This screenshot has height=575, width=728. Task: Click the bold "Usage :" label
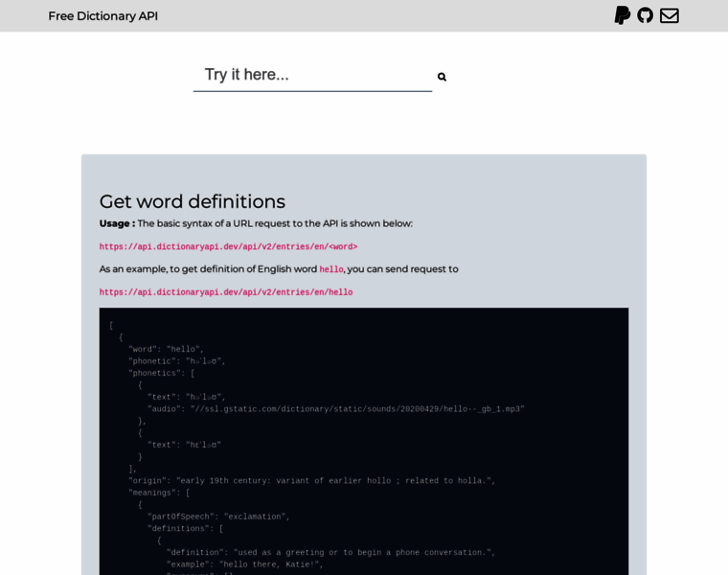117,223
